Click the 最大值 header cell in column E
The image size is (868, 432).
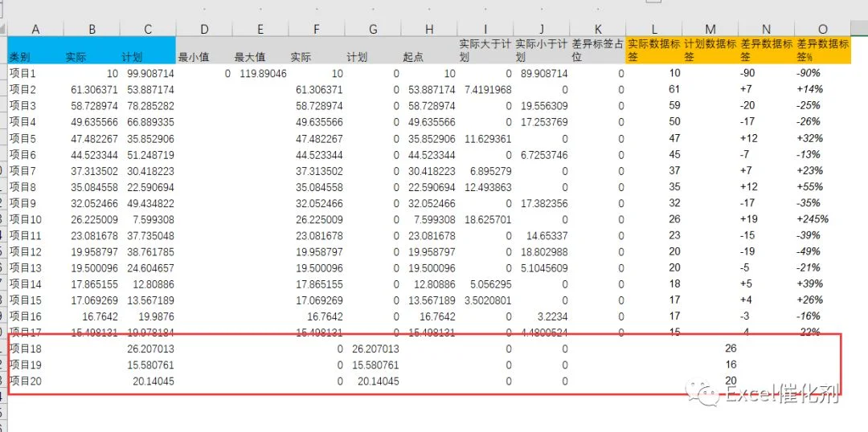[x=260, y=51]
